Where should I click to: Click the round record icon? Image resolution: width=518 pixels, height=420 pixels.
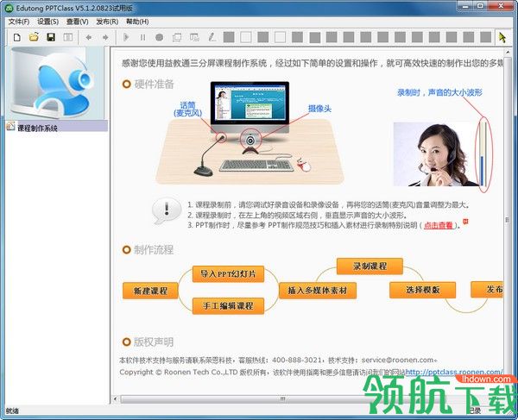pos(159,37)
